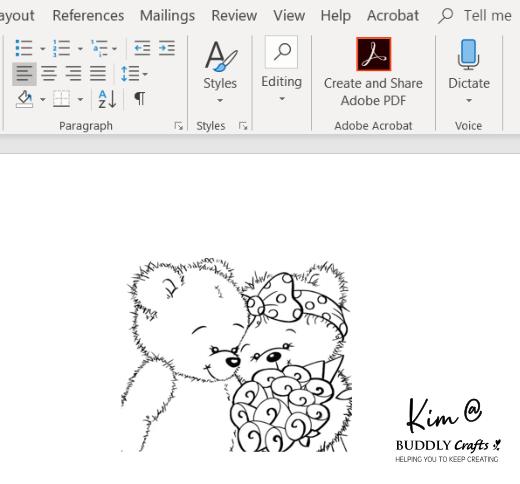Toggle Align Left
The image size is (520, 484).
[24, 74]
